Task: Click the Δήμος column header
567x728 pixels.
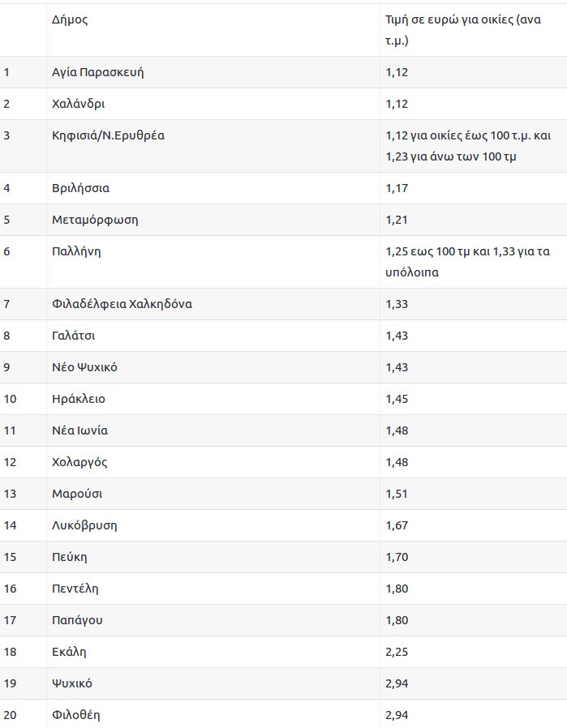Action: (70, 20)
